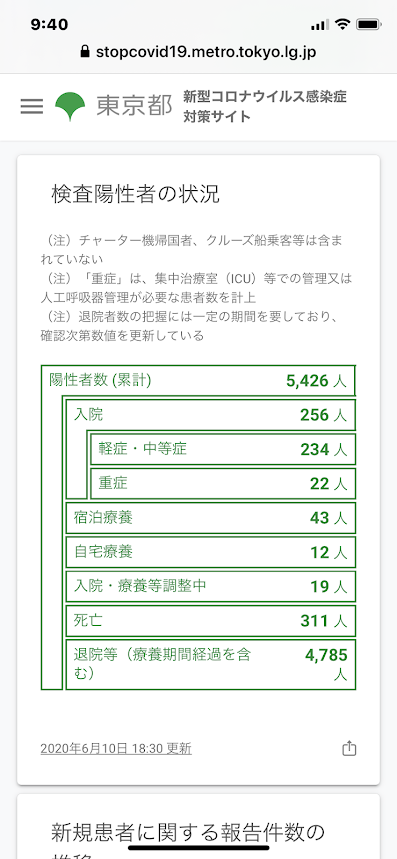Open the hamburger navigation menu
The height and width of the screenshot is (859, 397).
point(32,106)
